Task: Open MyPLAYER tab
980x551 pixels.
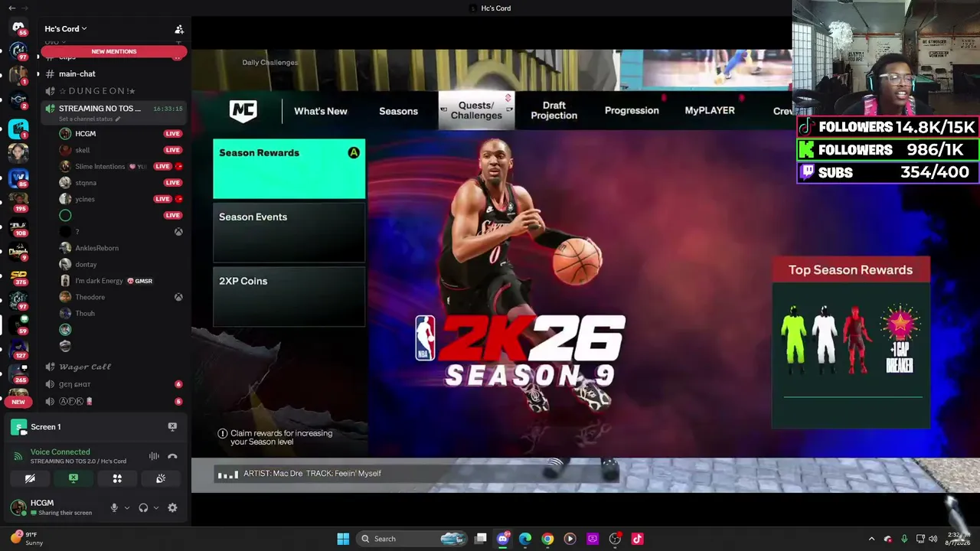Action: [710, 110]
